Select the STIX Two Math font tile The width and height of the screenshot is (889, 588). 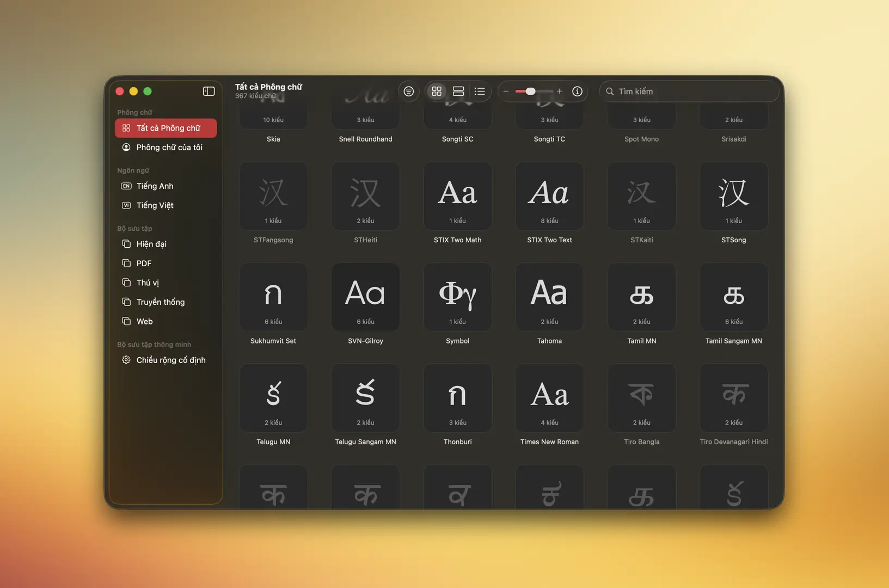tap(458, 196)
